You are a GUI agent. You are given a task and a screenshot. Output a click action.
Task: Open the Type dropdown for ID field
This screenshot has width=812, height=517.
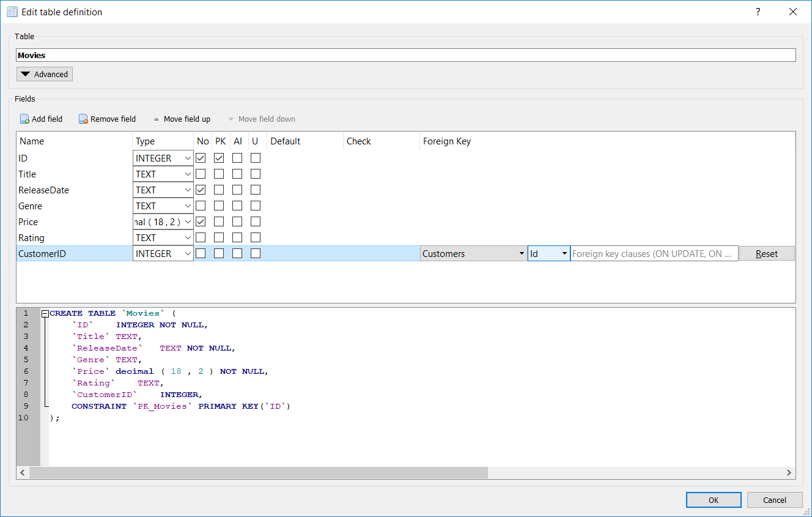click(163, 158)
